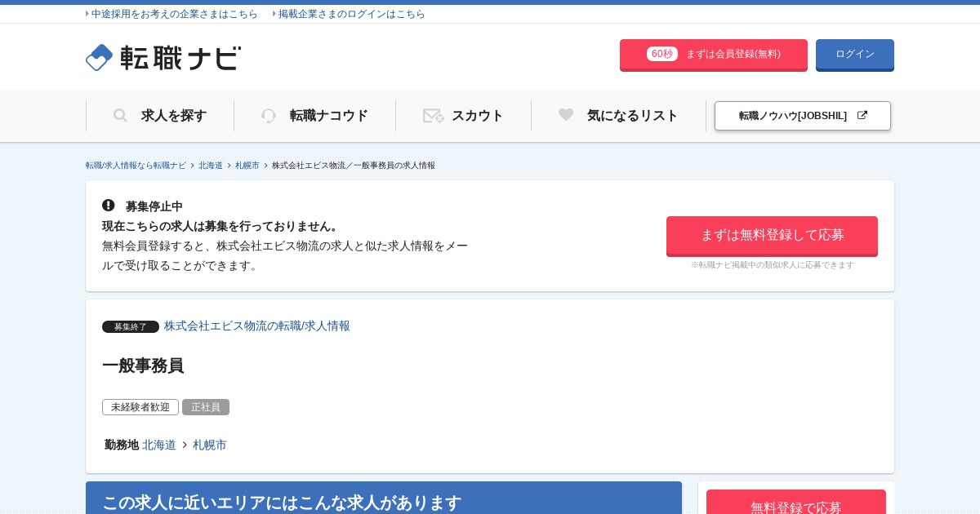Click この求人に近いエリアにはこんな求人があります heading
Image resolution: width=980 pixels, height=514 pixels.
coord(282,503)
